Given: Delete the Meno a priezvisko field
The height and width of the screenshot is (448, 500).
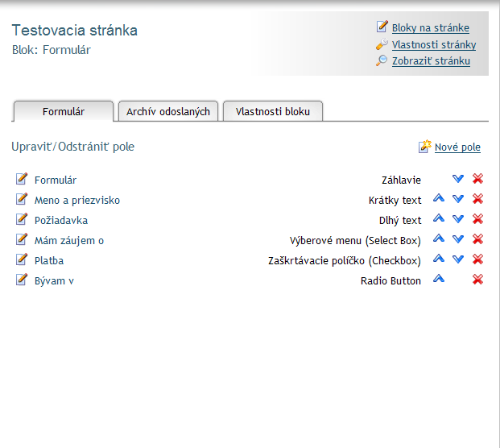Looking at the screenshot, I should tap(477, 199).
